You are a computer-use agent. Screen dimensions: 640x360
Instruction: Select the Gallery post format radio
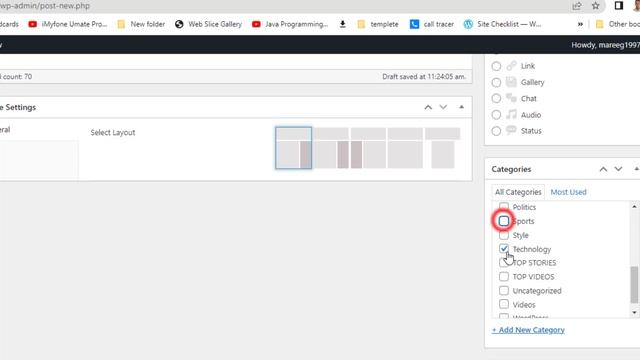pyautogui.click(x=496, y=82)
